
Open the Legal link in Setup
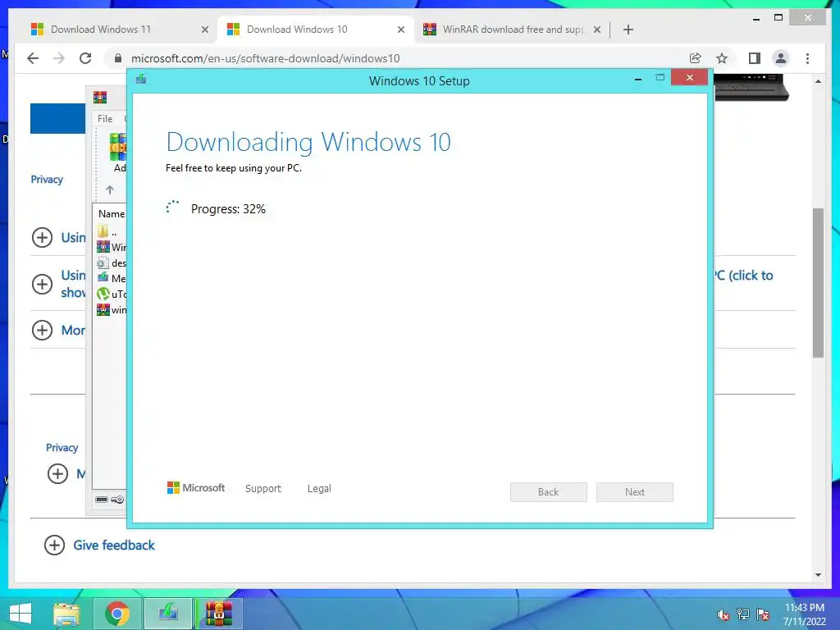click(319, 489)
